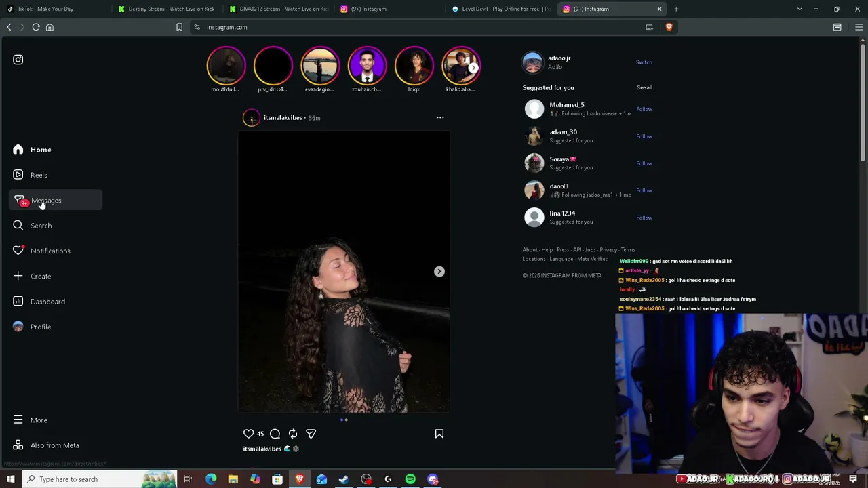Image resolution: width=868 pixels, height=488 pixels.
Task: Switch to DIVA1212 Stream tab
Action: 278,9
